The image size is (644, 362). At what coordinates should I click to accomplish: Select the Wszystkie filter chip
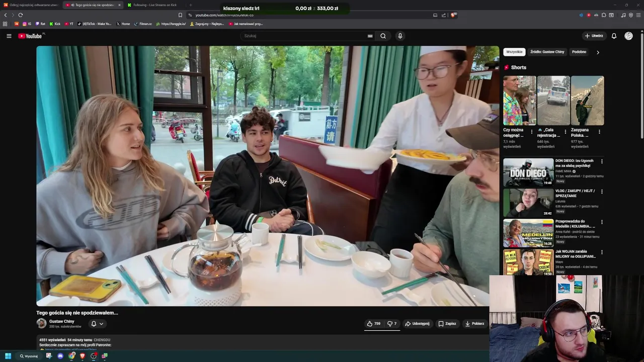(514, 52)
